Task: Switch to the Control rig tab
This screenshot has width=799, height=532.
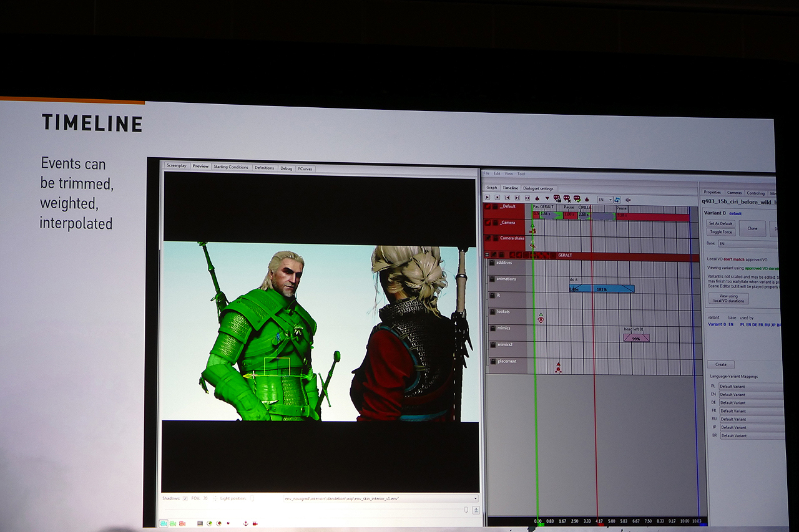Action: click(756, 193)
